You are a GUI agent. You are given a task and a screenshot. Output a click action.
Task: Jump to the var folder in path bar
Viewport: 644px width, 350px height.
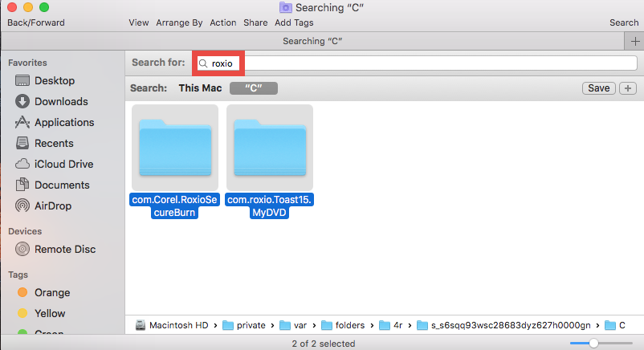(x=293, y=325)
